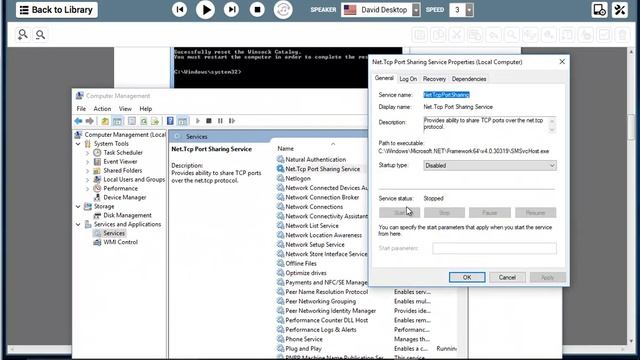Click the stop service square icon
Image resolution: width=640 pixels, height=360 pixels.
(209, 121)
